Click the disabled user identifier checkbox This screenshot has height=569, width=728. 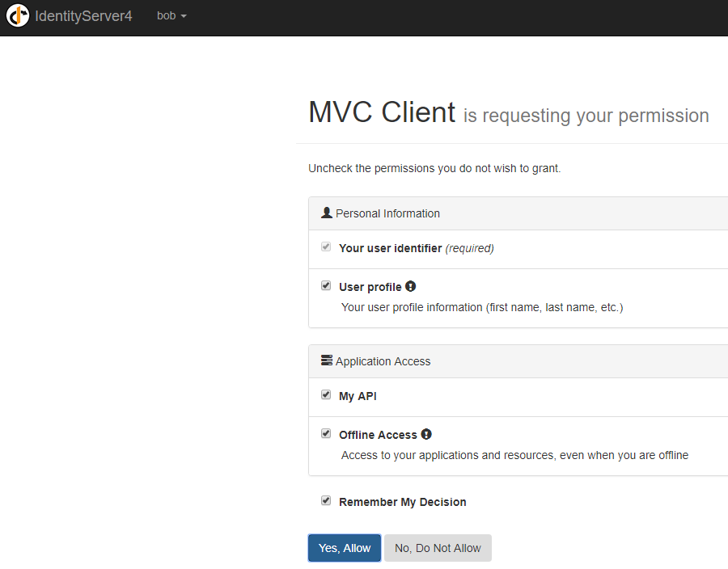pos(326,247)
